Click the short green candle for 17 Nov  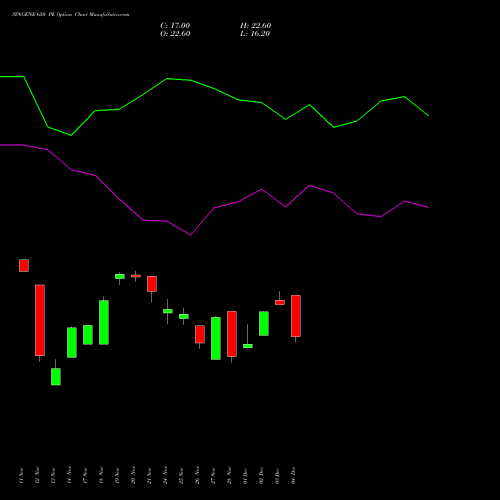[88, 335]
